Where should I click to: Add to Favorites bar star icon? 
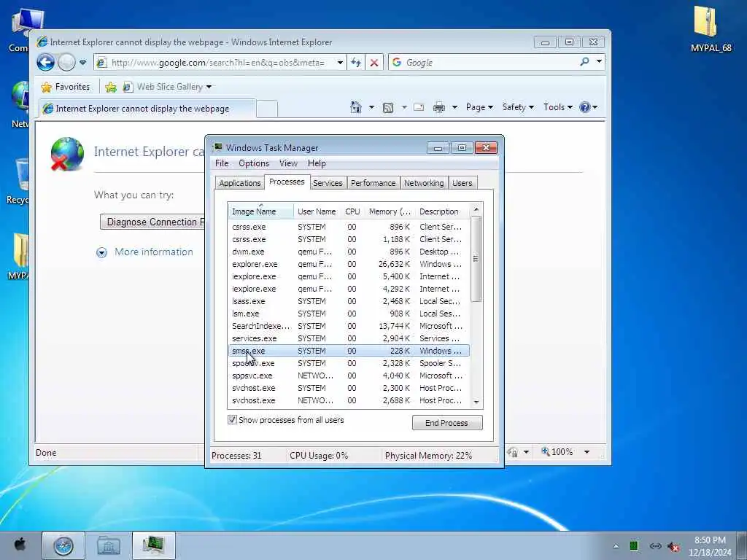pos(111,87)
